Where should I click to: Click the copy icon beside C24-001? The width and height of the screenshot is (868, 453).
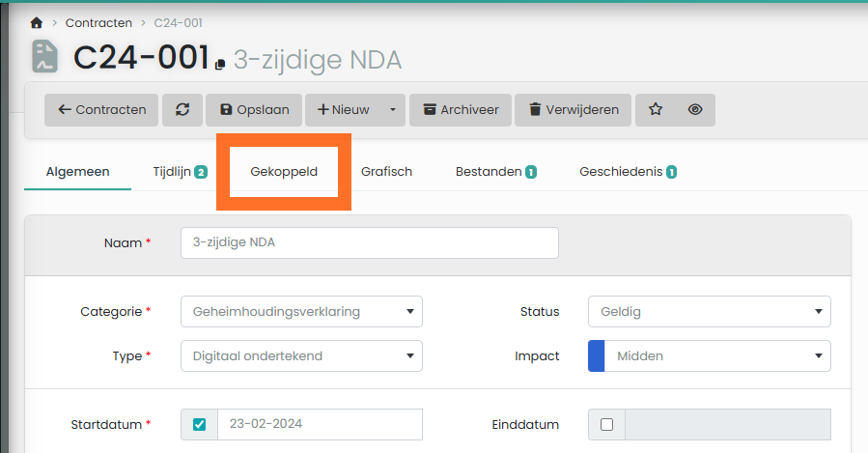click(220, 64)
